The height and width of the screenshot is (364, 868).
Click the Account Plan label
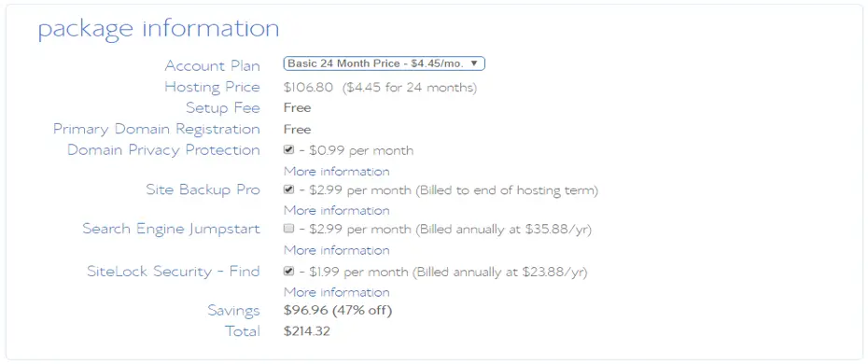(x=212, y=66)
